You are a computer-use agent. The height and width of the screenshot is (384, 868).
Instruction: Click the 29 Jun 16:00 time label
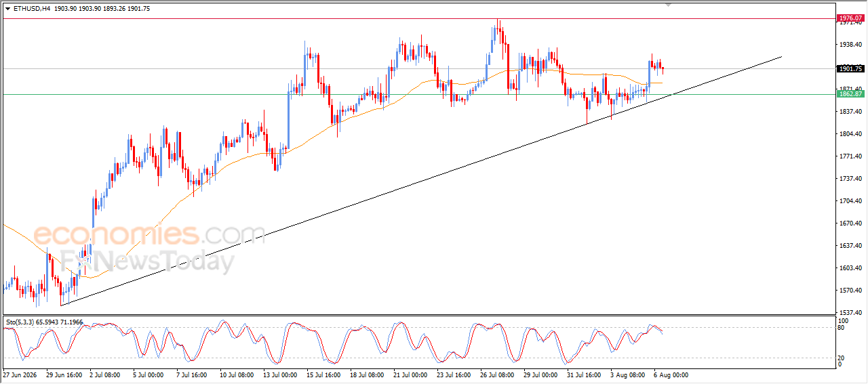pos(64,374)
